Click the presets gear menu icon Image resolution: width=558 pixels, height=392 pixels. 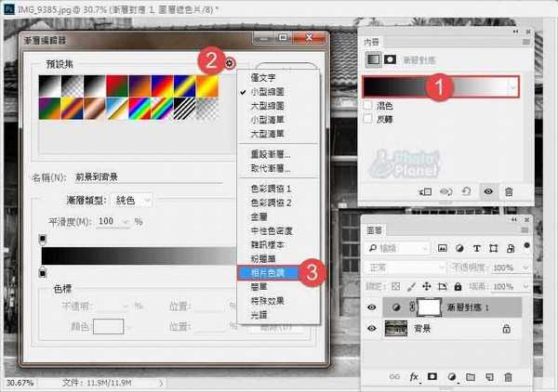pyautogui.click(x=229, y=61)
